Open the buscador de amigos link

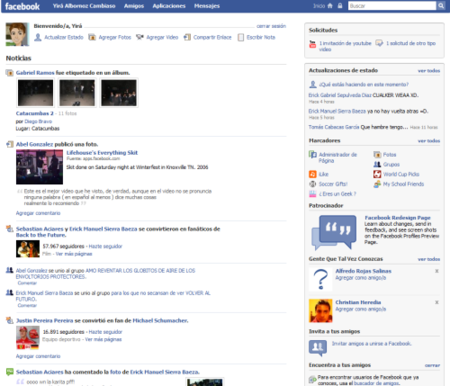[376, 383]
